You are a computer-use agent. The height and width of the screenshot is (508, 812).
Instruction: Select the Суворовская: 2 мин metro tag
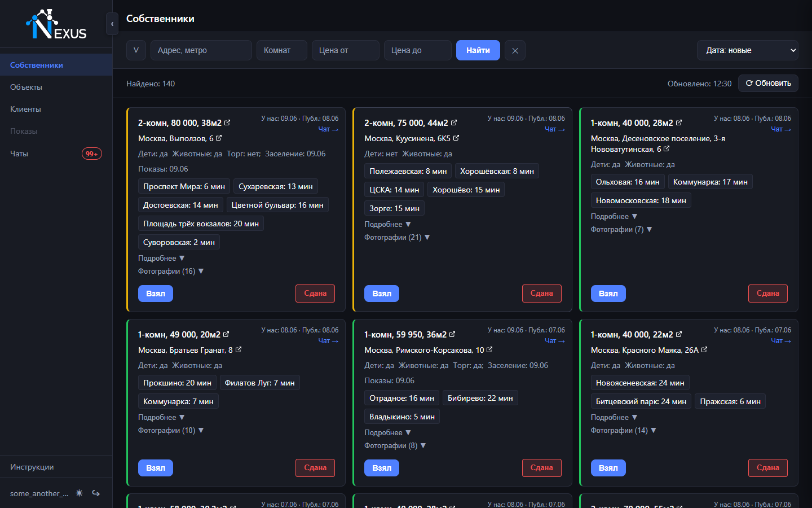point(179,242)
